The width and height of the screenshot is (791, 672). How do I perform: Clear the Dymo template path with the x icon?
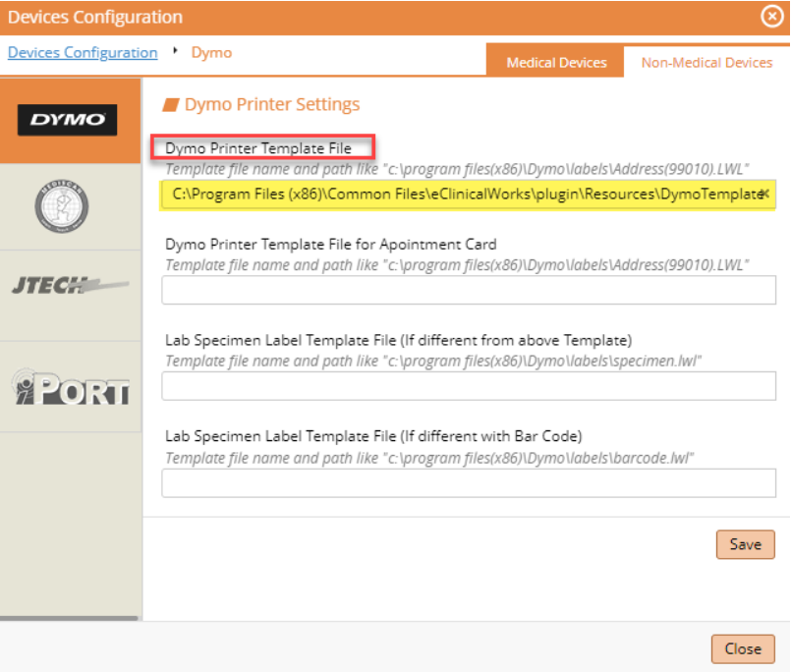coord(763,195)
